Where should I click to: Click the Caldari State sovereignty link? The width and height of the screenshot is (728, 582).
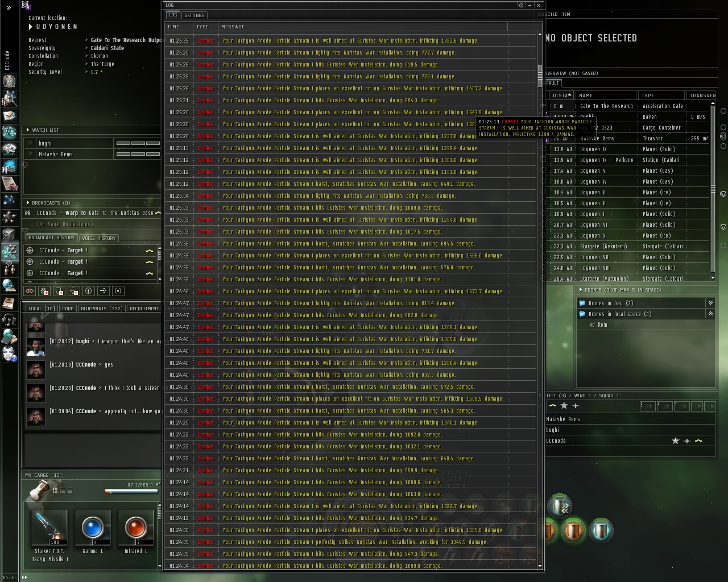pos(107,48)
